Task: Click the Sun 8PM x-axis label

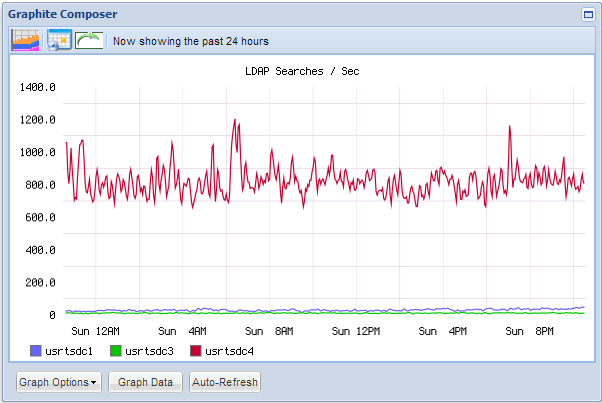Action: tap(532, 330)
